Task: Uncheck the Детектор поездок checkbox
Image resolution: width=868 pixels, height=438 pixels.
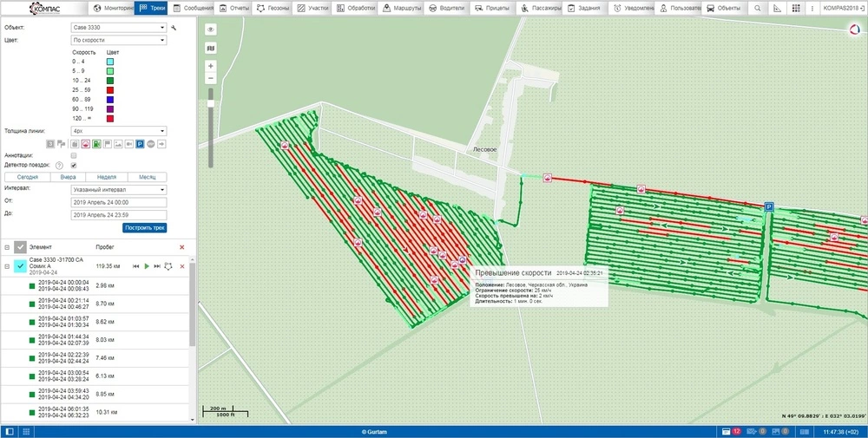Action: [74, 165]
